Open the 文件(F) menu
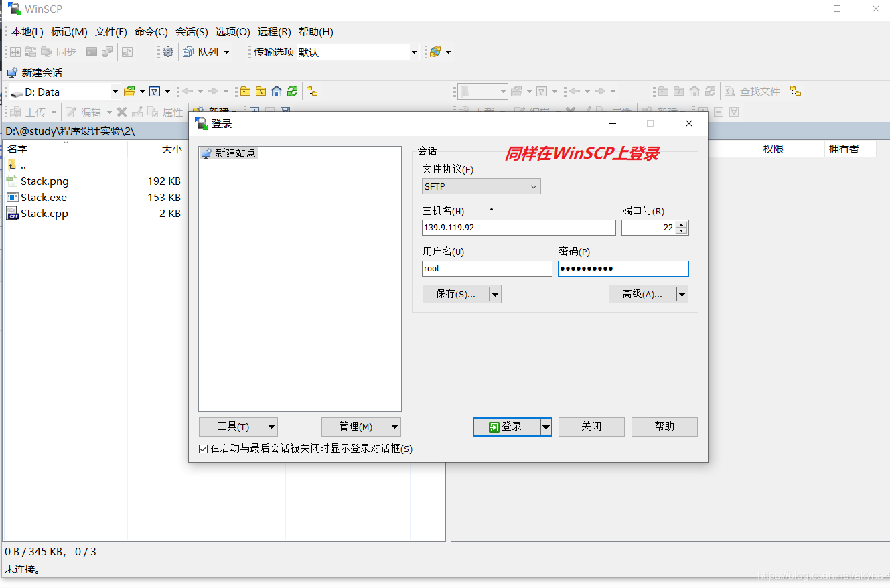The width and height of the screenshot is (890, 588). [x=111, y=31]
